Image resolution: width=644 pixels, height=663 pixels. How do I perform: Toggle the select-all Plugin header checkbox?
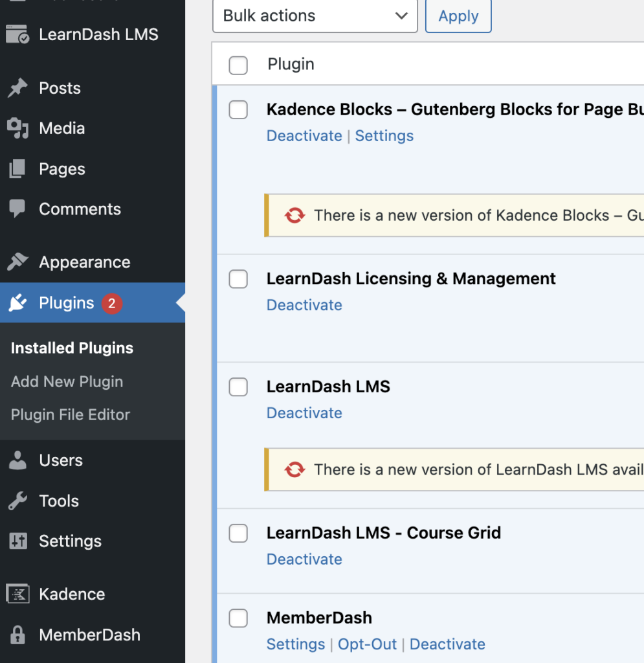238,65
